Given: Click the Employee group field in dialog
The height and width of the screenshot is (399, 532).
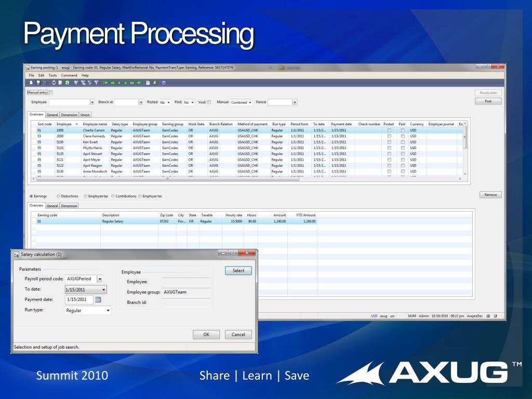Looking at the screenshot, I should coord(186,292).
